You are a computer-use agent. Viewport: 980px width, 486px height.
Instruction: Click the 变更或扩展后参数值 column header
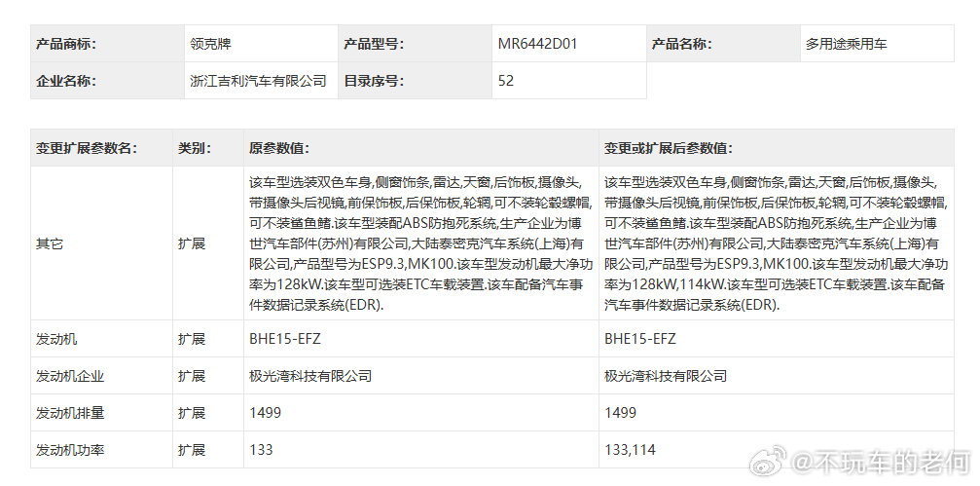[777, 148]
